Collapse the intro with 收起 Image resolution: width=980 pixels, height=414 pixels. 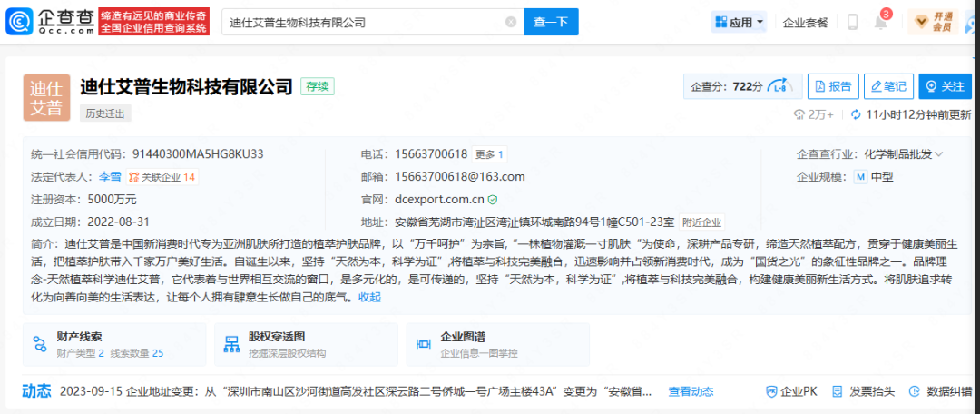[369, 297]
